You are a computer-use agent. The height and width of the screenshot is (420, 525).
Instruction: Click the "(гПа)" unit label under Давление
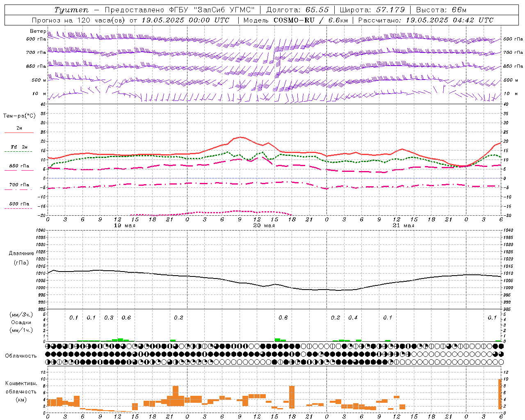coord(21,263)
